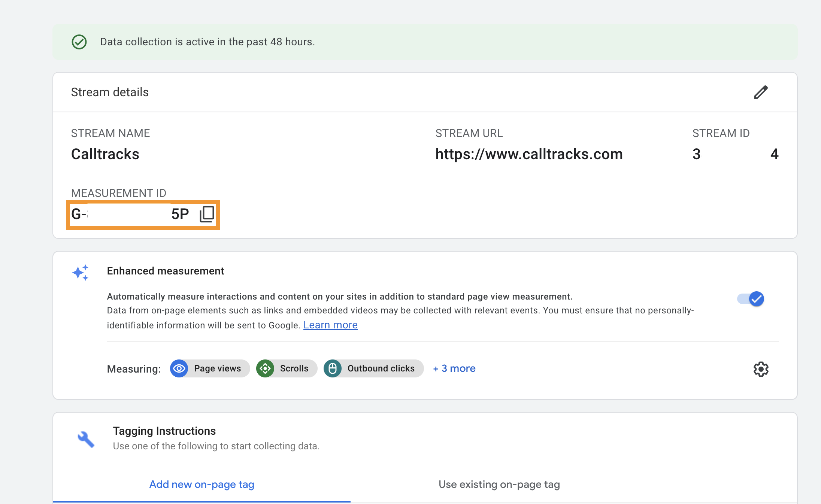The height and width of the screenshot is (504, 821).
Task: Click the 'Use one of the following' subtitle
Action: coord(216,446)
